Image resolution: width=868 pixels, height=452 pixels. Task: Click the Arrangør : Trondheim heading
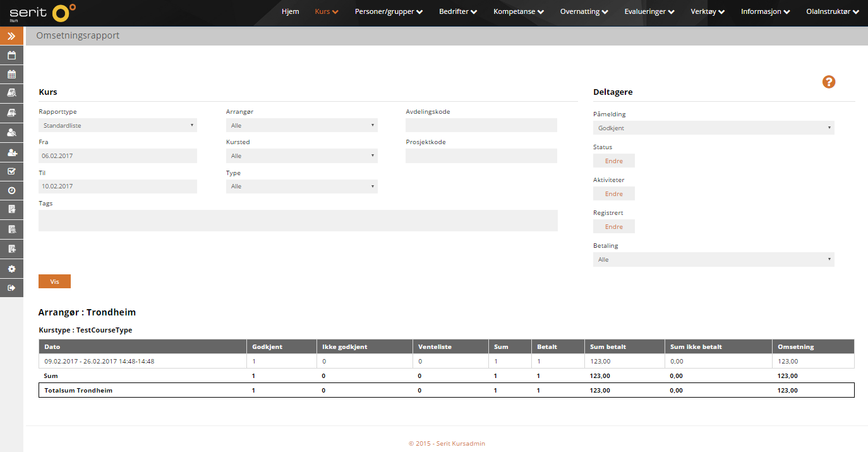[87, 312]
